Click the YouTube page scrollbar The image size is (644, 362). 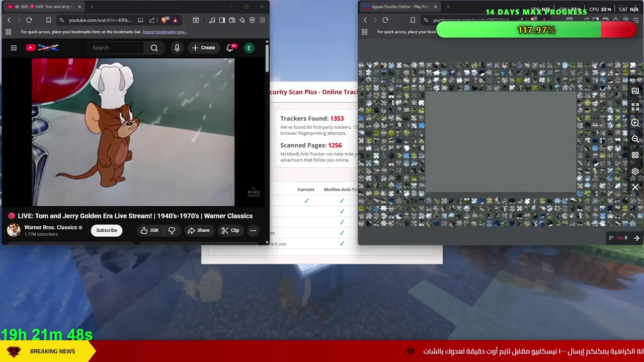click(x=267, y=58)
